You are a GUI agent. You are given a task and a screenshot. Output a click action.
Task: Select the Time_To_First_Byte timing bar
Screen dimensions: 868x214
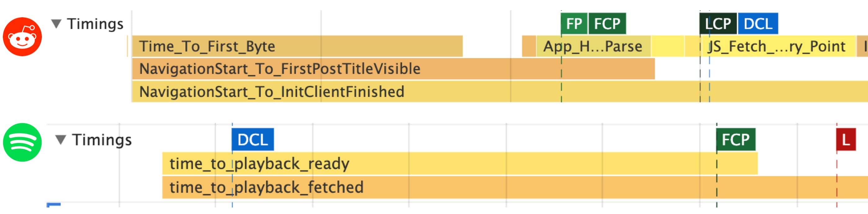[x=297, y=47]
